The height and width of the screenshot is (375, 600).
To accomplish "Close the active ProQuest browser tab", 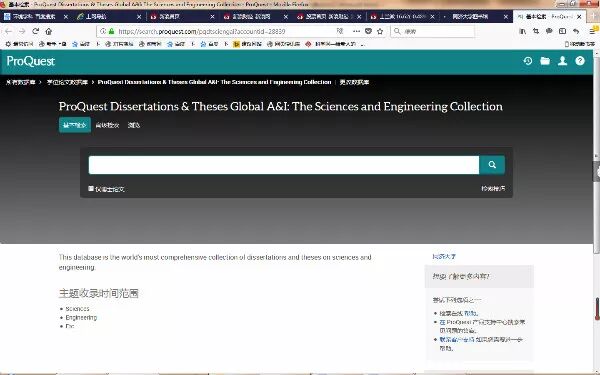I will pyautogui.click(x=579, y=17).
